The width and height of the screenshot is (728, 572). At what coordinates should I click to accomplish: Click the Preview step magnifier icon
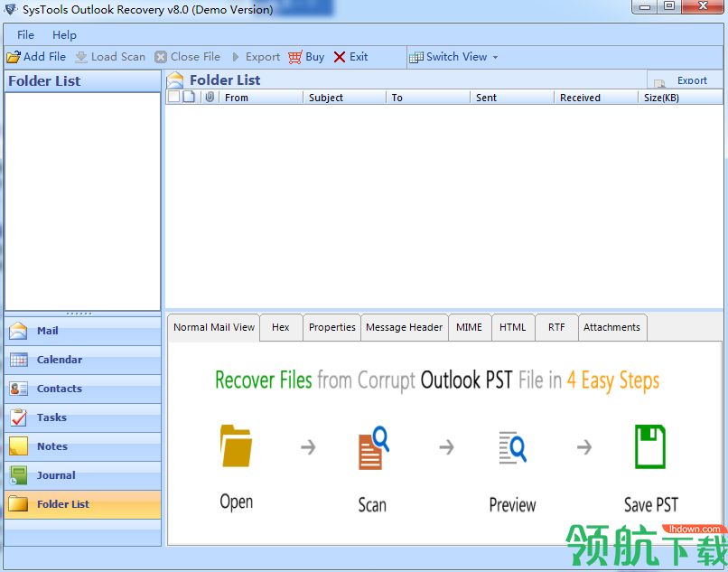[x=512, y=447]
